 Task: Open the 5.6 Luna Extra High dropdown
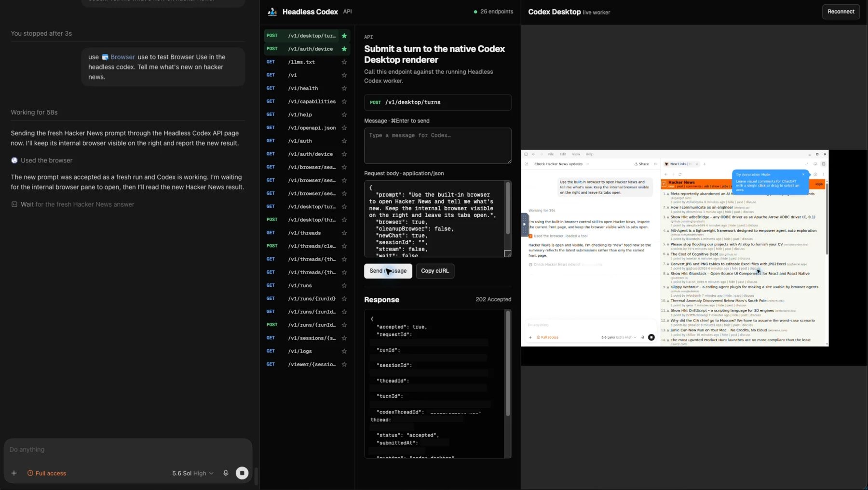619,337
